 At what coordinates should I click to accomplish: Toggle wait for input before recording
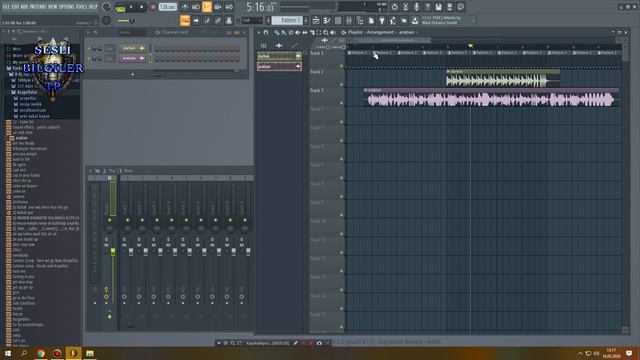point(196,7)
